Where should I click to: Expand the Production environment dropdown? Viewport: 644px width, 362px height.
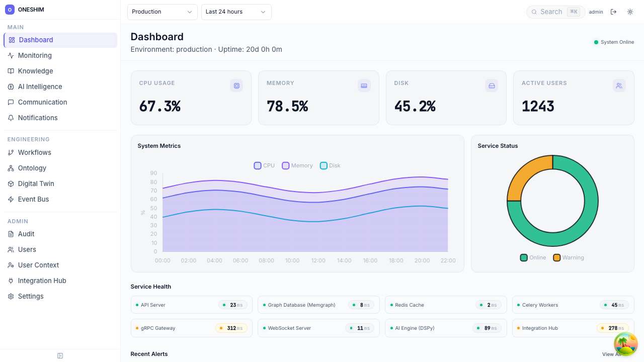162,12
